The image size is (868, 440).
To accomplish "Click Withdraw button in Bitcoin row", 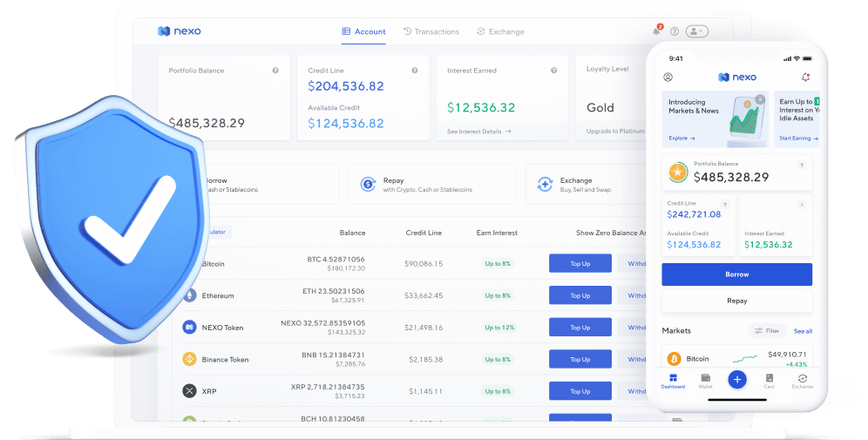I will pos(632,263).
